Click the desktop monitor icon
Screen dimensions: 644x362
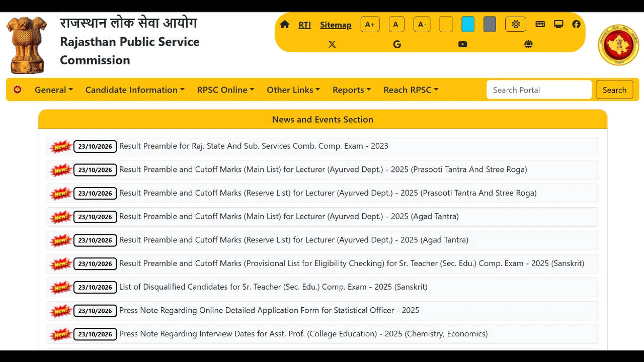[x=558, y=24]
